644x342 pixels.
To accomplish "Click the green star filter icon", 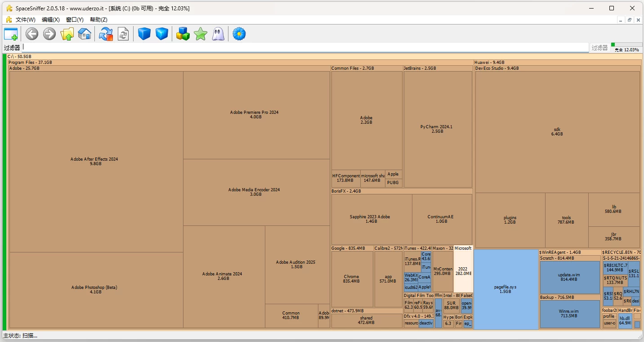I will click(200, 34).
